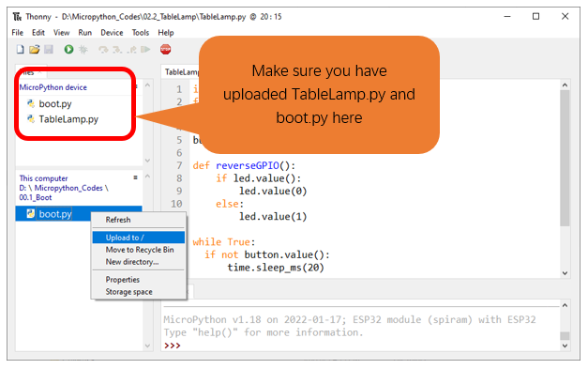The width and height of the screenshot is (588, 369).
Task: Click line number 10 in the gutter
Action: pyautogui.click(x=176, y=204)
